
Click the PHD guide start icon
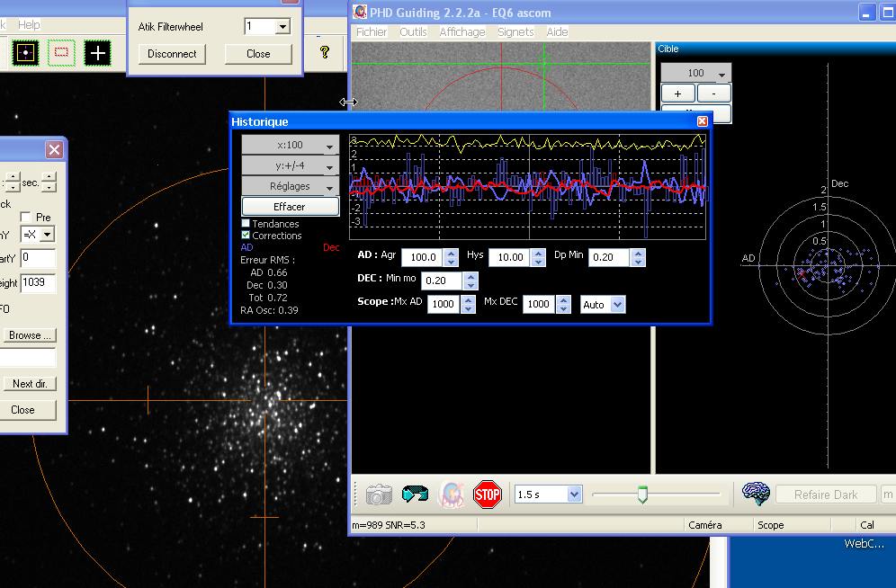tap(451, 494)
